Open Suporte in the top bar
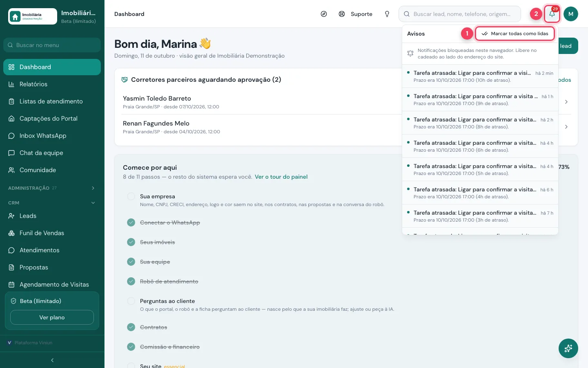Screen dimensions: 588x368 coord(356,14)
